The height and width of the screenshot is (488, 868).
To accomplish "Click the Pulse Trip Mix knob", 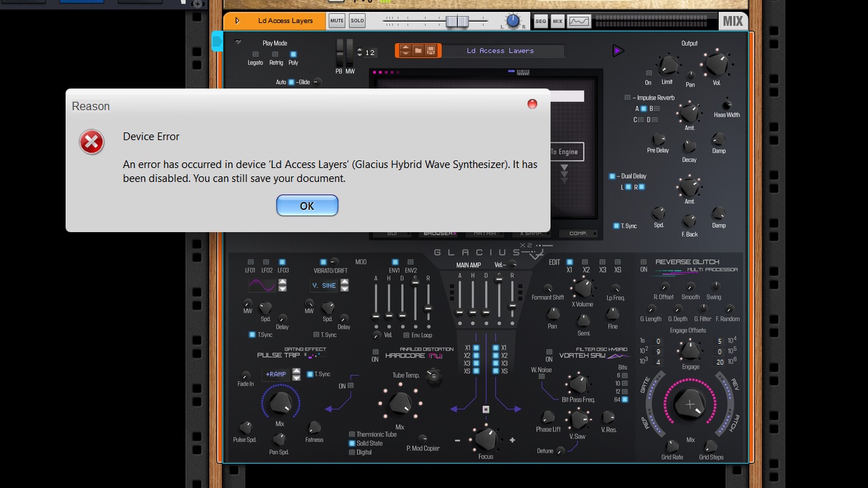I will pos(280,402).
